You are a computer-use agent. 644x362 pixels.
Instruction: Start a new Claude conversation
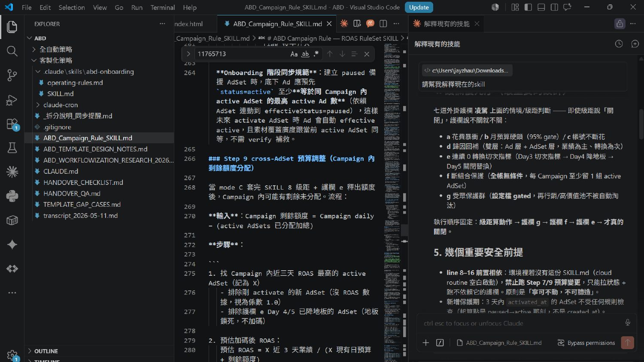[635, 44]
